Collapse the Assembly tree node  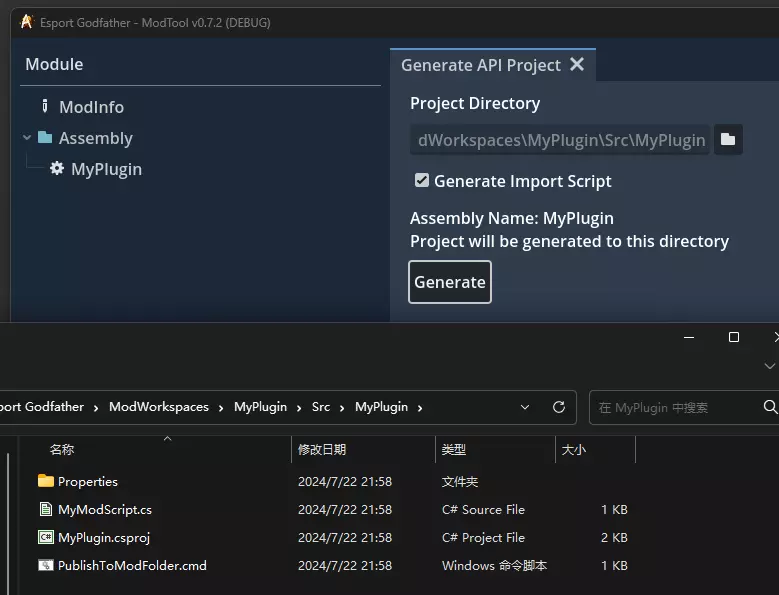click(x=27, y=138)
